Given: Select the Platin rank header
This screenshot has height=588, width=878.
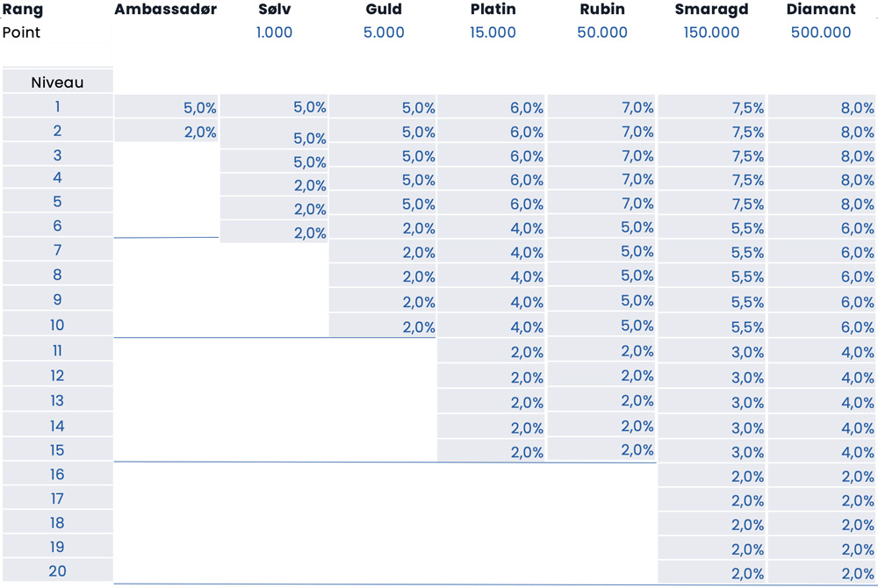Looking at the screenshot, I should coord(493,10).
